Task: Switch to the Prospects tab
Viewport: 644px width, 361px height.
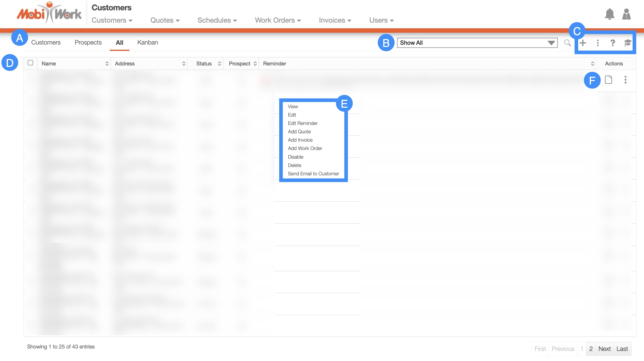Action: pos(88,43)
